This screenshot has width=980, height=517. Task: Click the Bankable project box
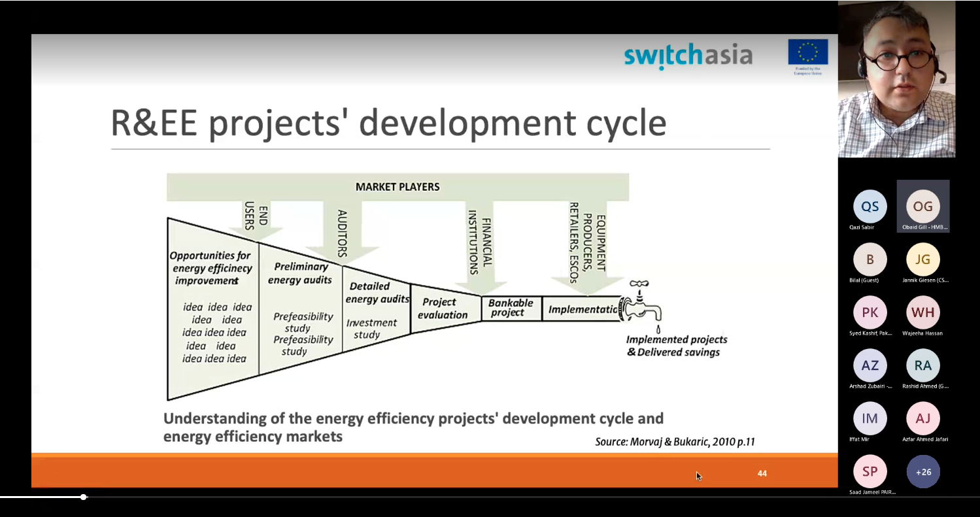click(x=511, y=308)
